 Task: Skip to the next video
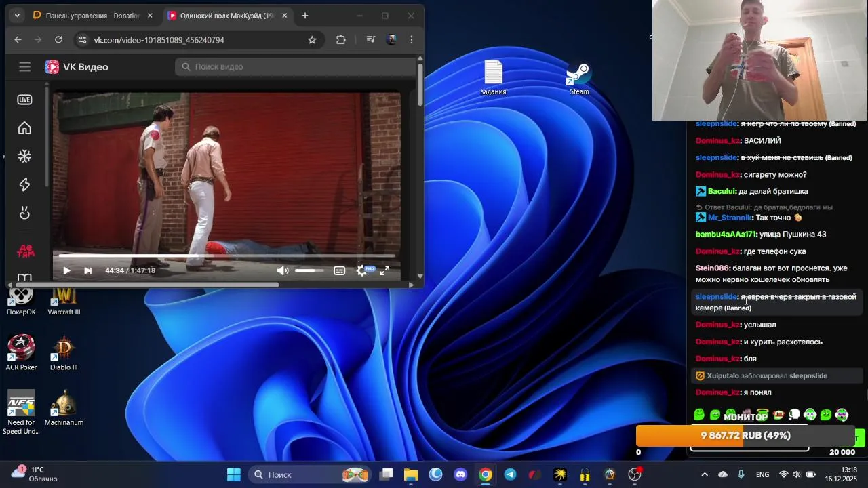point(87,270)
